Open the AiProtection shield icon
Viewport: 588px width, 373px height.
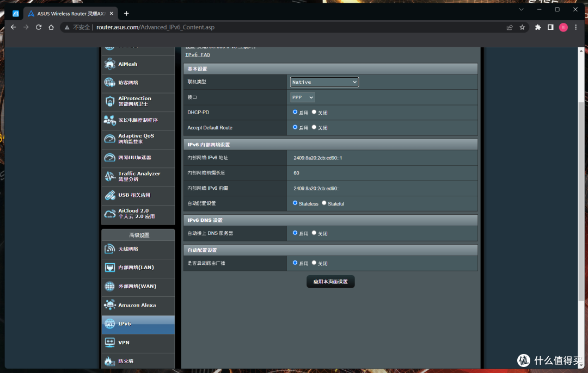(109, 101)
